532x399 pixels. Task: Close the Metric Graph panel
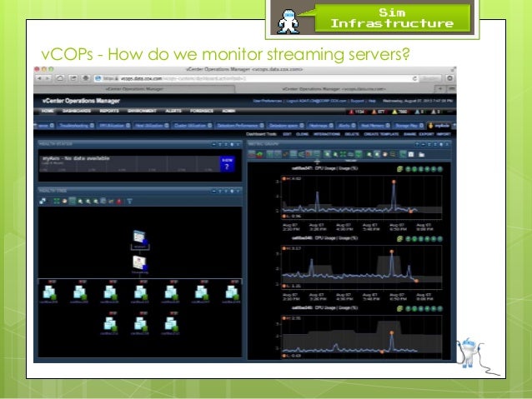click(448, 144)
